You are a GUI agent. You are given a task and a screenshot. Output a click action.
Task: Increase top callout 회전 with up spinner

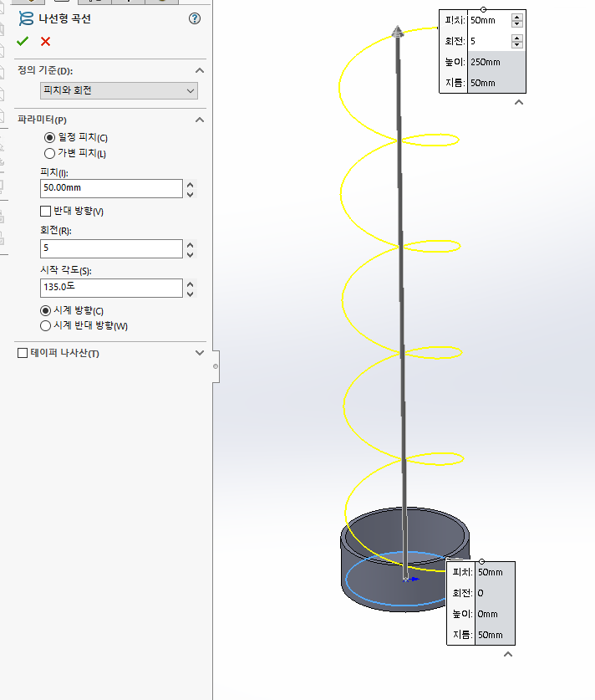[x=517, y=38]
